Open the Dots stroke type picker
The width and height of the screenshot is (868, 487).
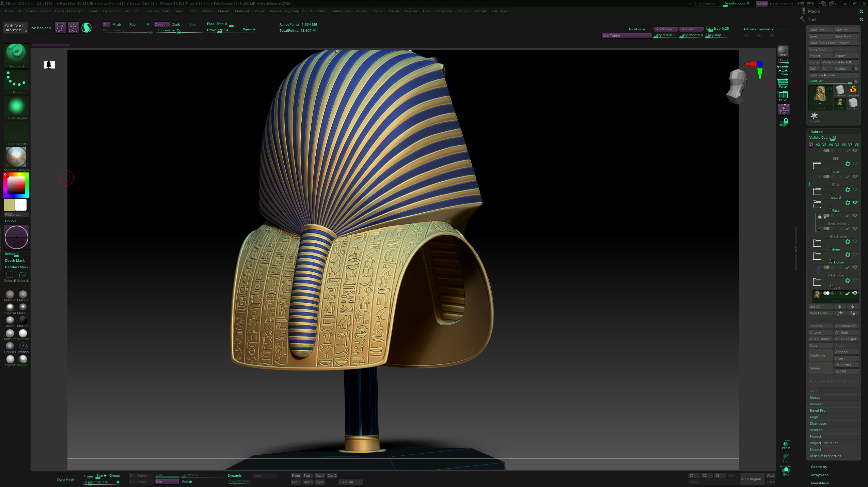[16, 81]
